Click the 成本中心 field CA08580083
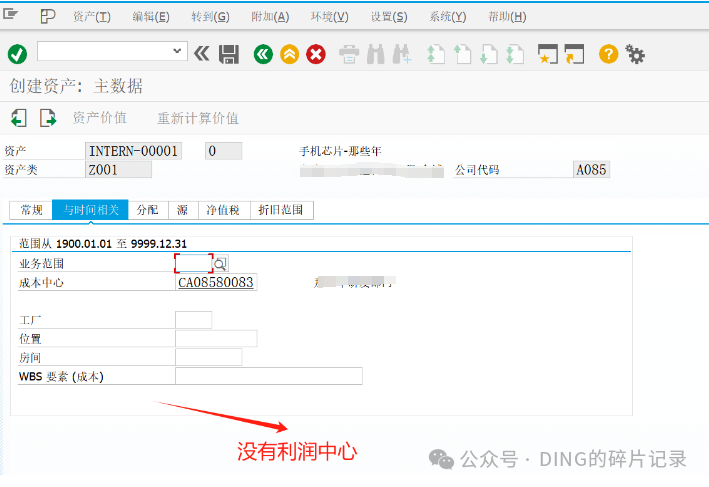709x487 pixels. coord(216,282)
